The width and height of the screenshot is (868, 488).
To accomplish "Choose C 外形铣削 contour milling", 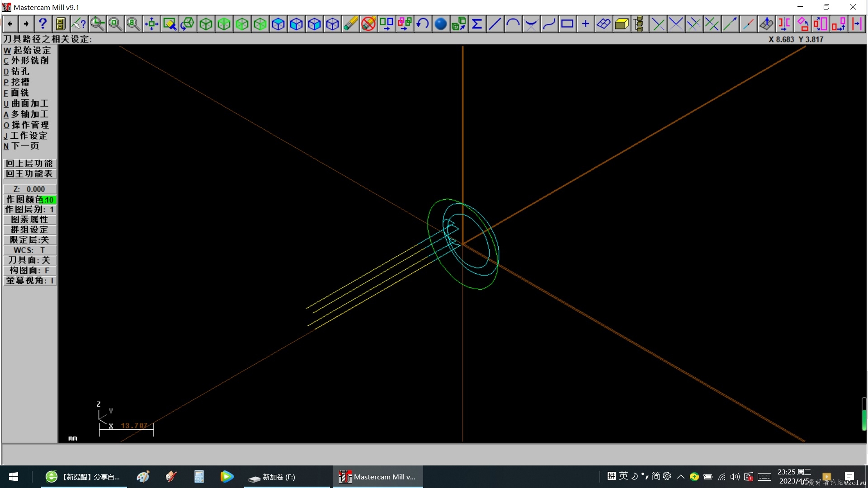I will point(26,61).
